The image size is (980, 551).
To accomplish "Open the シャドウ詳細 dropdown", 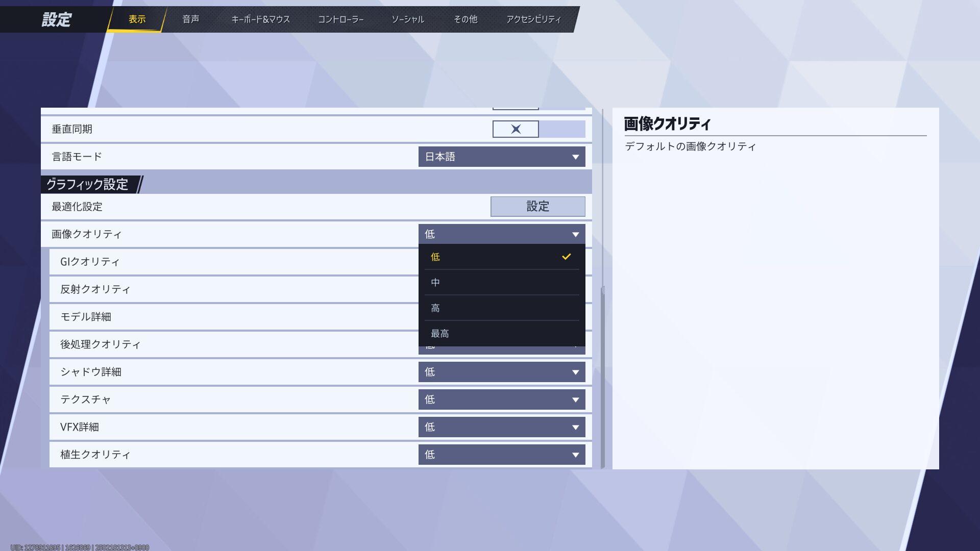I will pyautogui.click(x=501, y=372).
